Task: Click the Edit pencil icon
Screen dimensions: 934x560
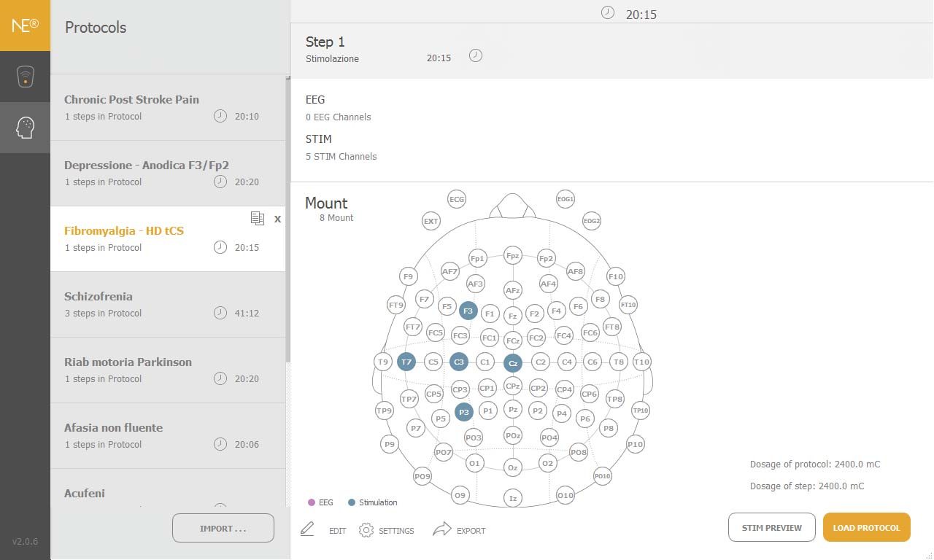Action: pos(307,529)
